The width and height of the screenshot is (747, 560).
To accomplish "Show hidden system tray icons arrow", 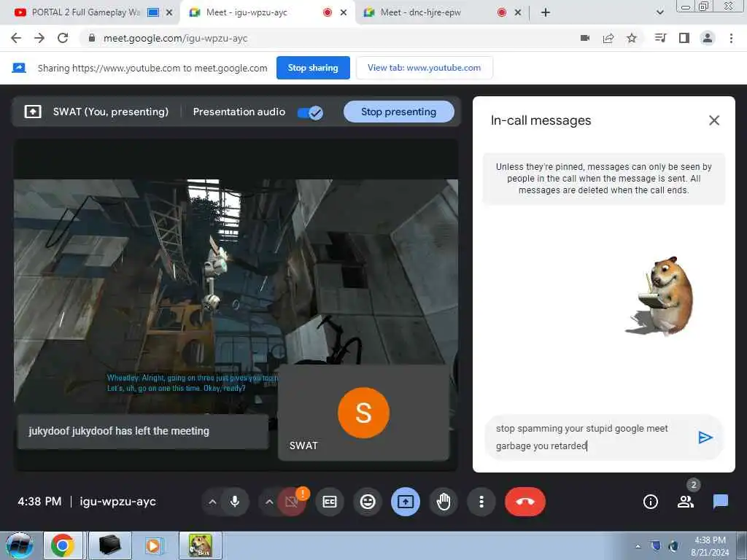I will click(x=638, y=546).
